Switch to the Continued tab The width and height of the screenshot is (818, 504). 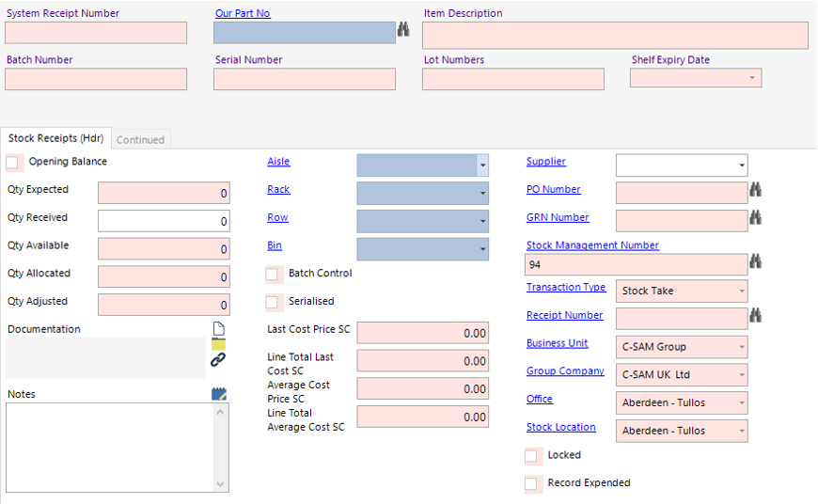(140, 140)
